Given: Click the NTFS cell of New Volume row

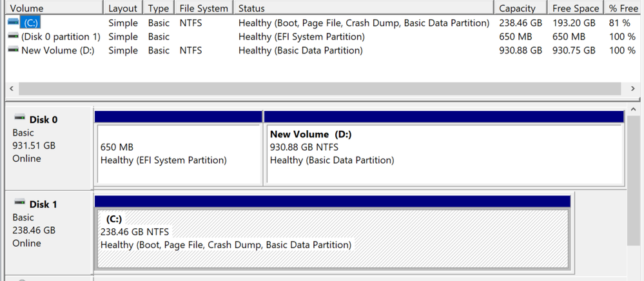Looking at the screenshot, I should click(191, 50).
